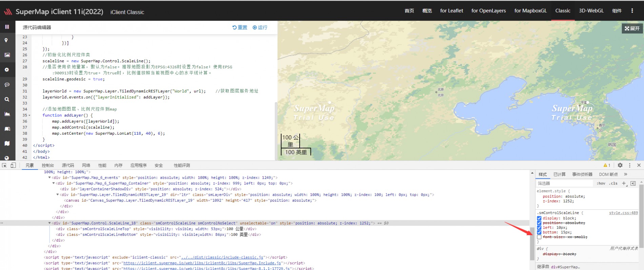This screenshot has width=644, height=270.
Task: Switch to the 控制台 DevTools tab
Action: pos(48,165)
